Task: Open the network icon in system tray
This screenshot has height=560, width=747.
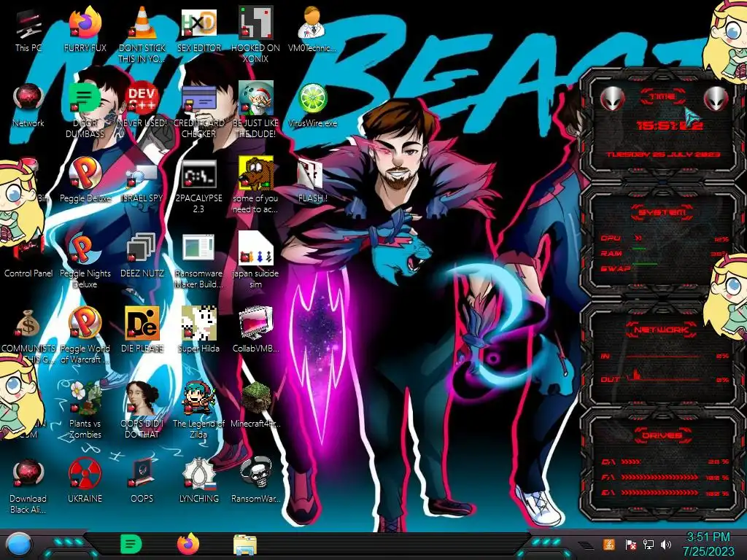Action: point(648,545)
